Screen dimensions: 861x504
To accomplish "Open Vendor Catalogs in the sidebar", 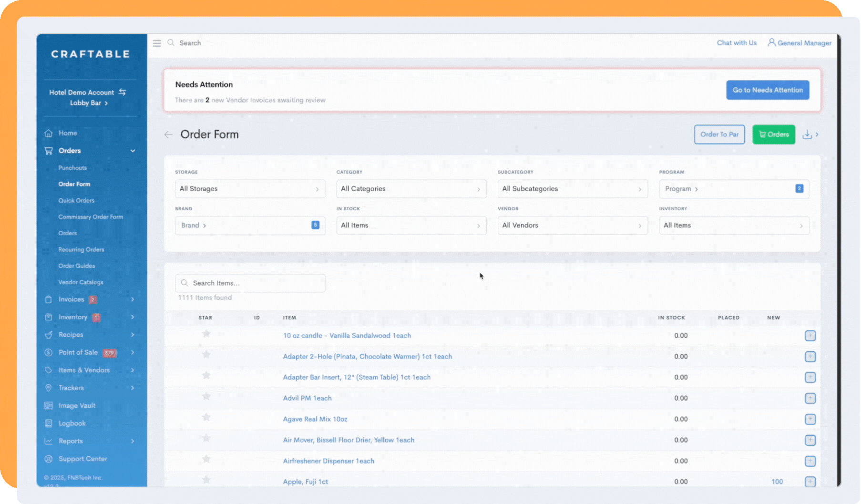I will point(81,282).
